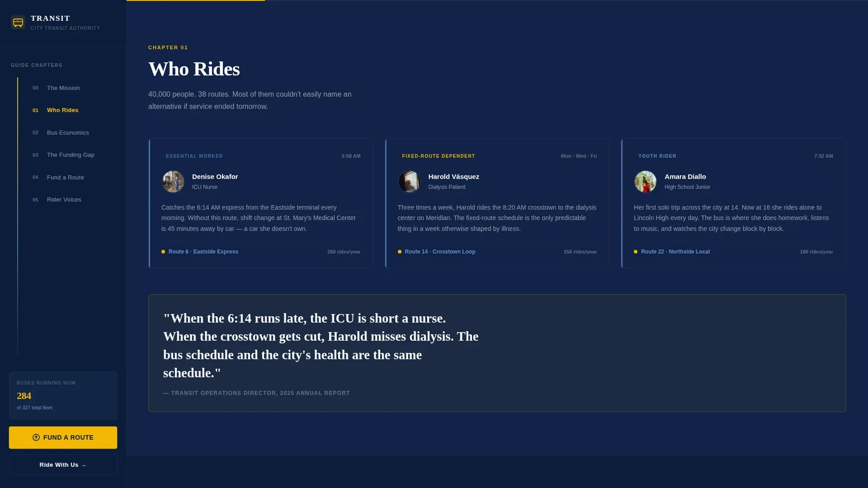Click the quote attribution Transit Operations Director line
The image size is (868, 488).
(x=257, y=393)
